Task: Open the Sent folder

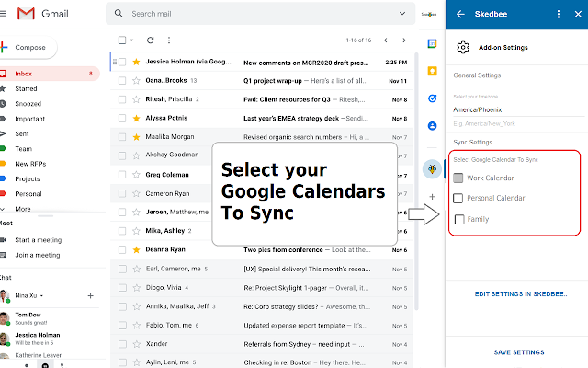Action: (x=22, y=133)
